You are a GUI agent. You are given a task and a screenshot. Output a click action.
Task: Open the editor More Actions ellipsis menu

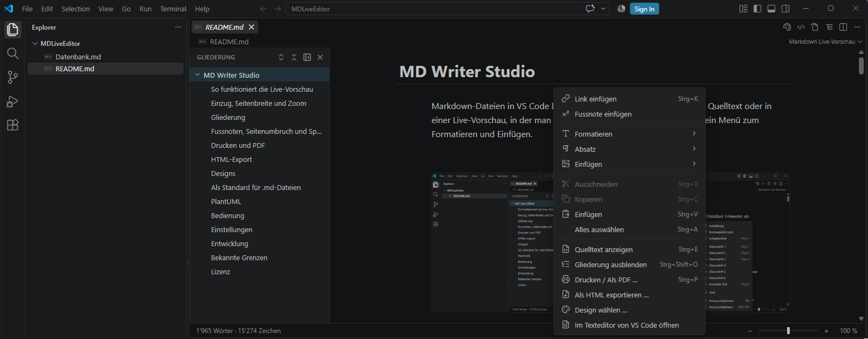857,27
